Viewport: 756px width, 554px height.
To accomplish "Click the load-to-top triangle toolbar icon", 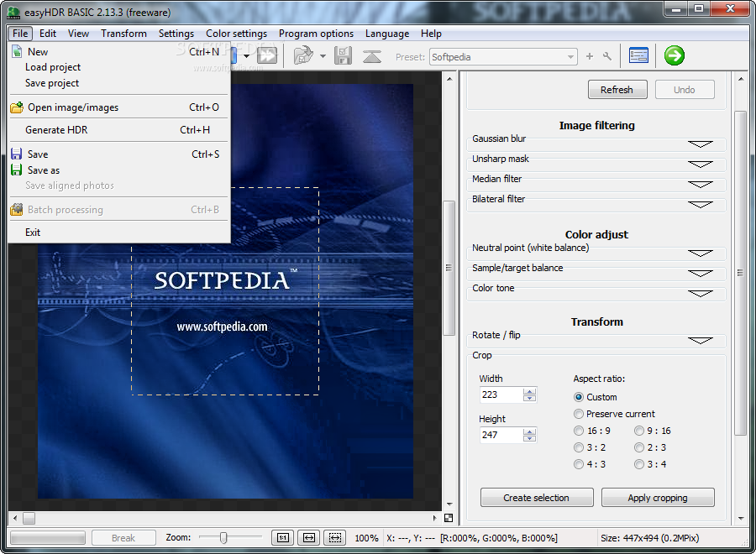I will coord(372,56).
